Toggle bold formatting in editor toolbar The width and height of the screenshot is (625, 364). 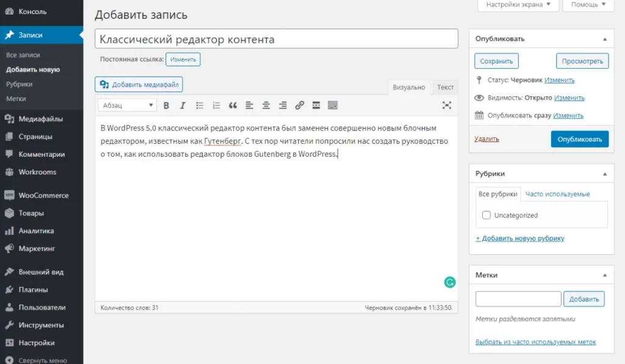tap(166, 105)
